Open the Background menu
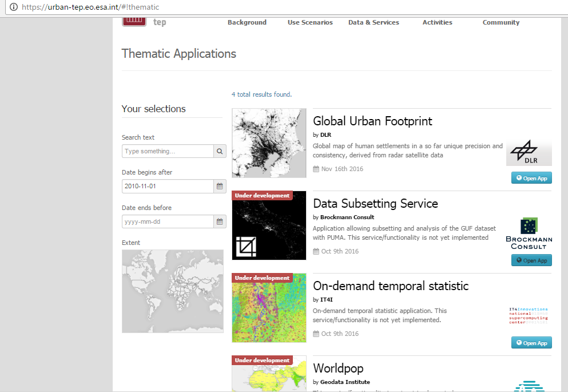Screen dimensions: 568x392 [x=247, y=22]
